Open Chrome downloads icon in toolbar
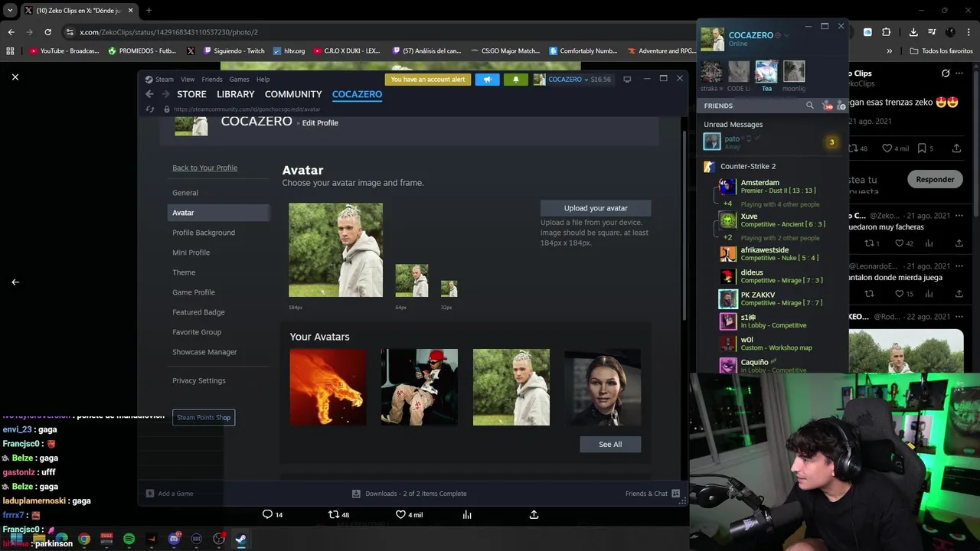 click(913, 32)
